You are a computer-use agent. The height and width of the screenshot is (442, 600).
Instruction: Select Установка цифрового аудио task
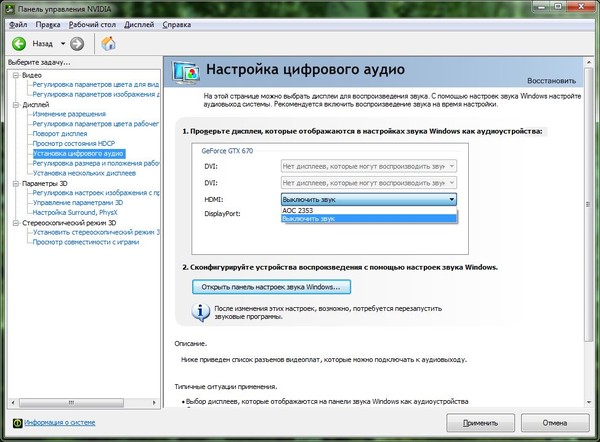78,153
